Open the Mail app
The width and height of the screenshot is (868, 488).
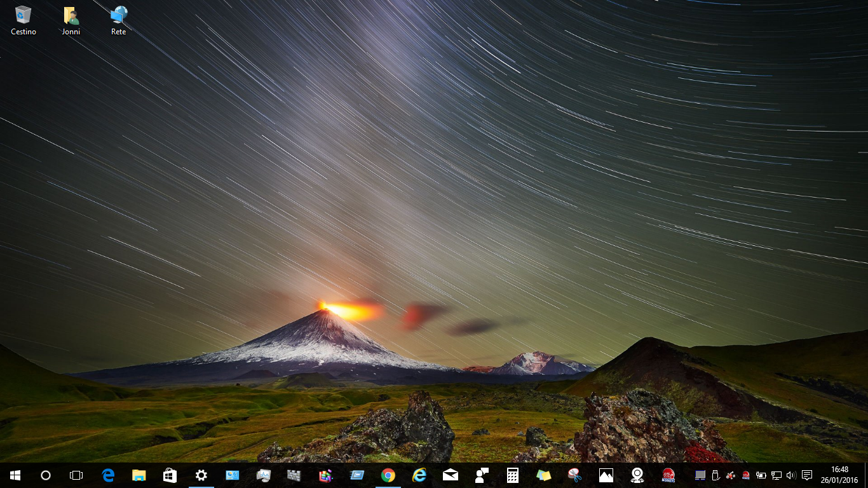(x=451, y=475)
